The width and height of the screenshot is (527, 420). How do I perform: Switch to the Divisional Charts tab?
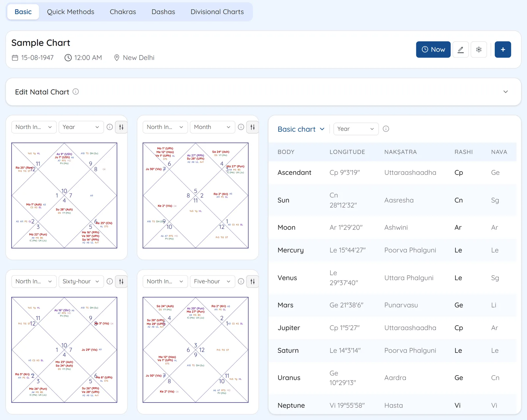tap(217, 12)
